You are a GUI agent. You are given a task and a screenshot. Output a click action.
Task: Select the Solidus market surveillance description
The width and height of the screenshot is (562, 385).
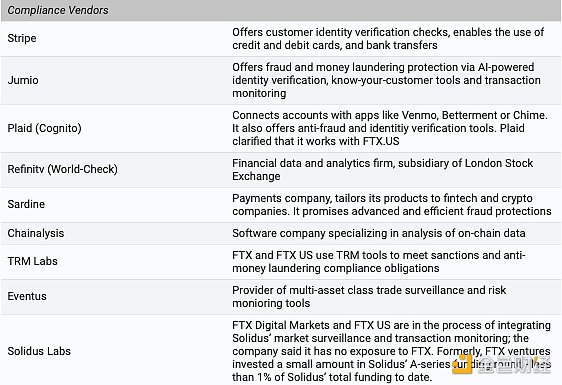(392, 351)
